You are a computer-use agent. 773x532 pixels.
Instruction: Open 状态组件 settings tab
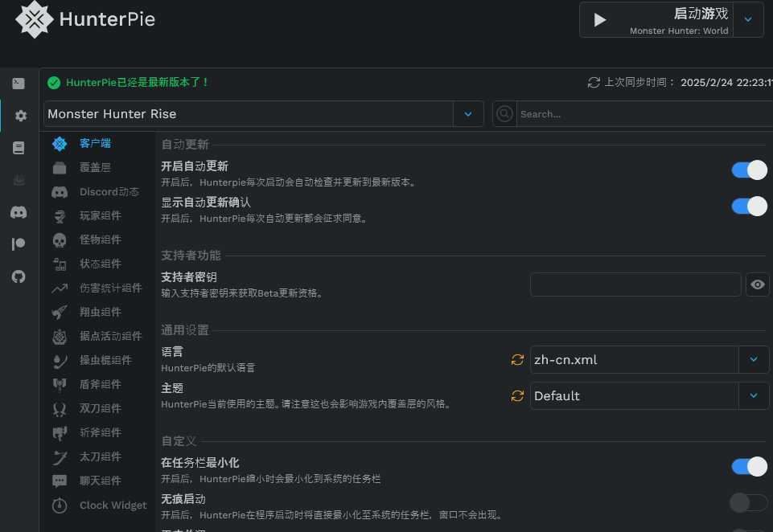(97, 264)
